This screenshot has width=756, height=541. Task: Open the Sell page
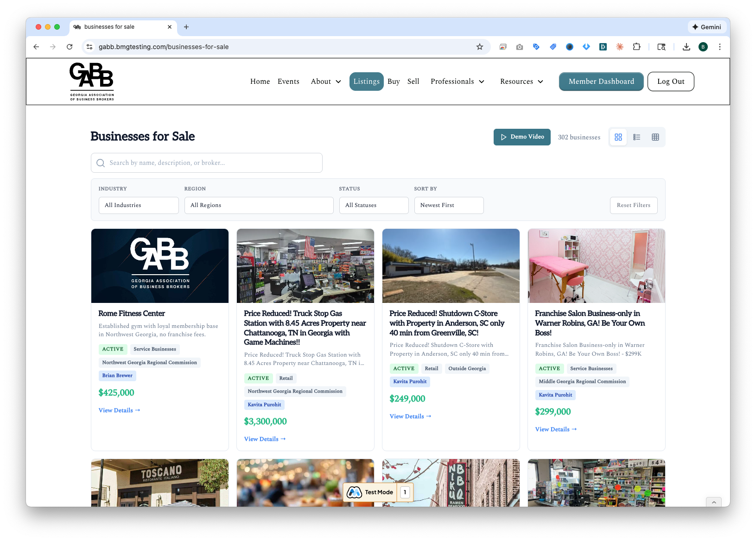pyautogui.click(x=413, y=82)
